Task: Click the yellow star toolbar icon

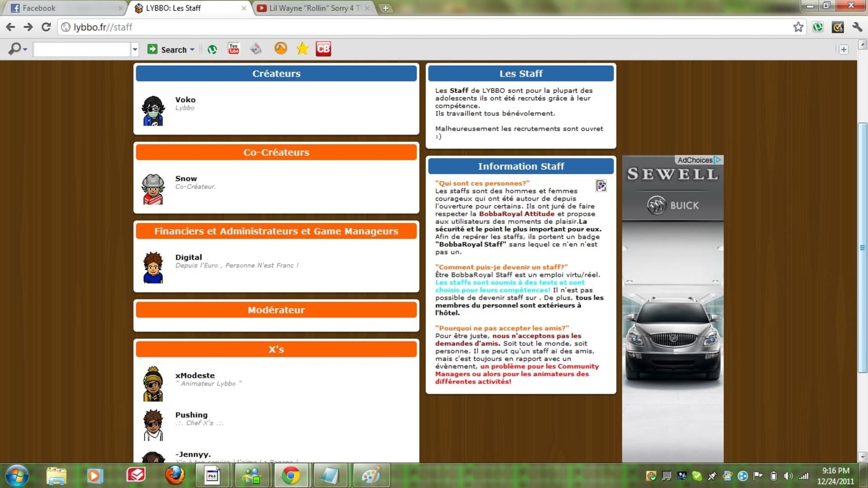Action: (x=302, y=49)
